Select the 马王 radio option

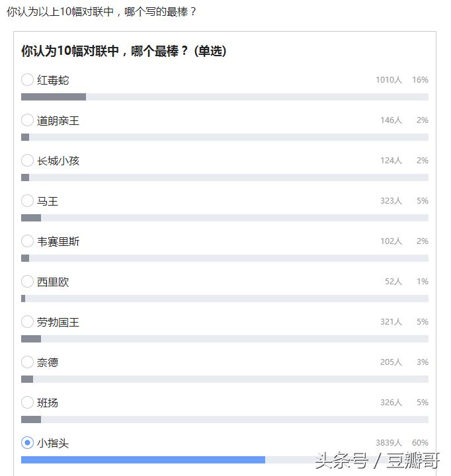pyautogui.click(x=27, y=201)
